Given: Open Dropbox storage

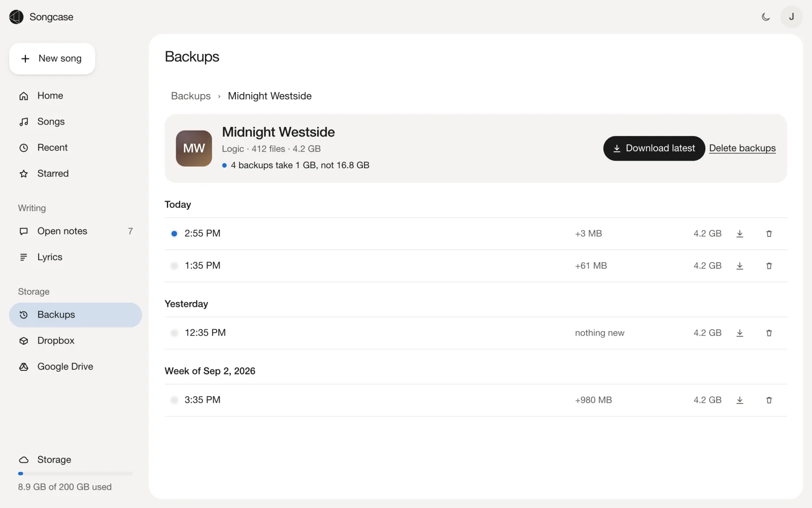Looking at the screenshot, I should (x=75, y=341).
